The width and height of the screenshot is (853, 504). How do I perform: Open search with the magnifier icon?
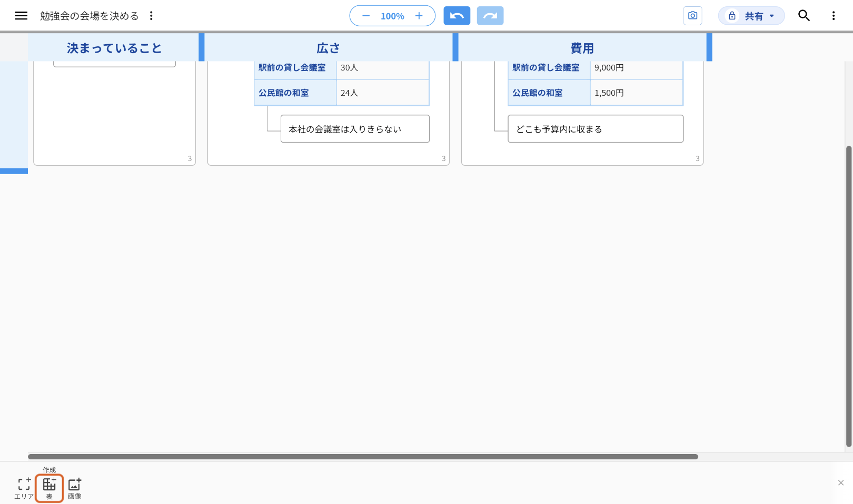pos(804,16)
